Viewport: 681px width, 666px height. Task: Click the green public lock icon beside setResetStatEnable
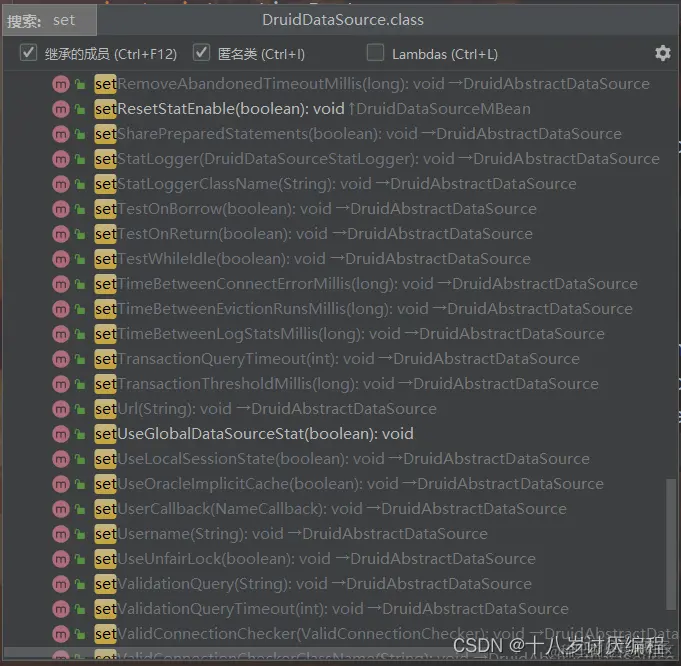[80, 109]
